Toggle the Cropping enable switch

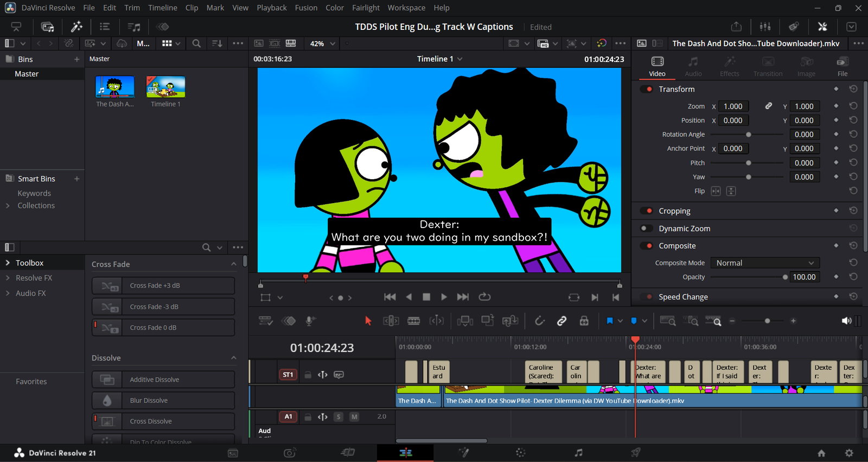pos(646,211)
